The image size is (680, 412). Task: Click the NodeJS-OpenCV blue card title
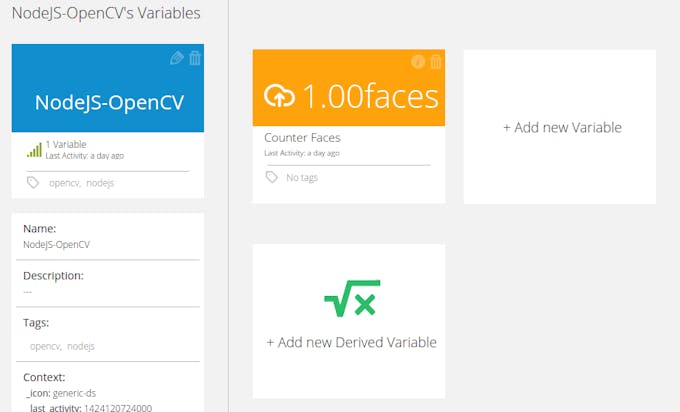pyautogui.click(x=109, y=102)
